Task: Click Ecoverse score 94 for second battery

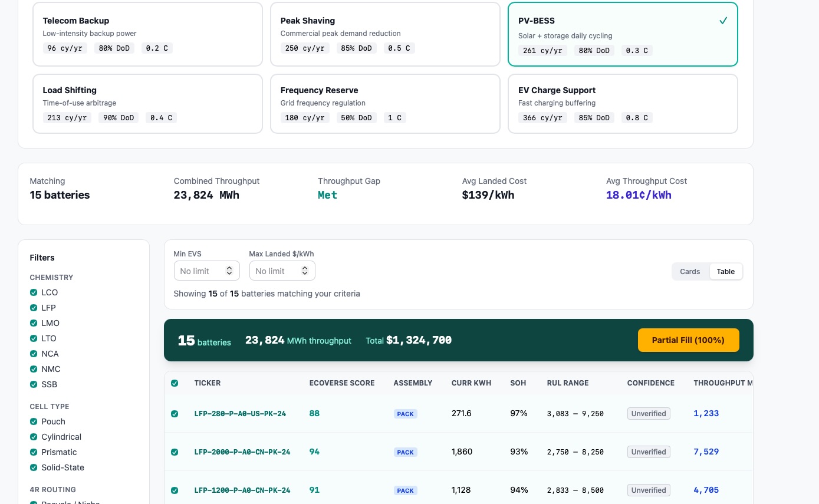Action: pos(314,452)
